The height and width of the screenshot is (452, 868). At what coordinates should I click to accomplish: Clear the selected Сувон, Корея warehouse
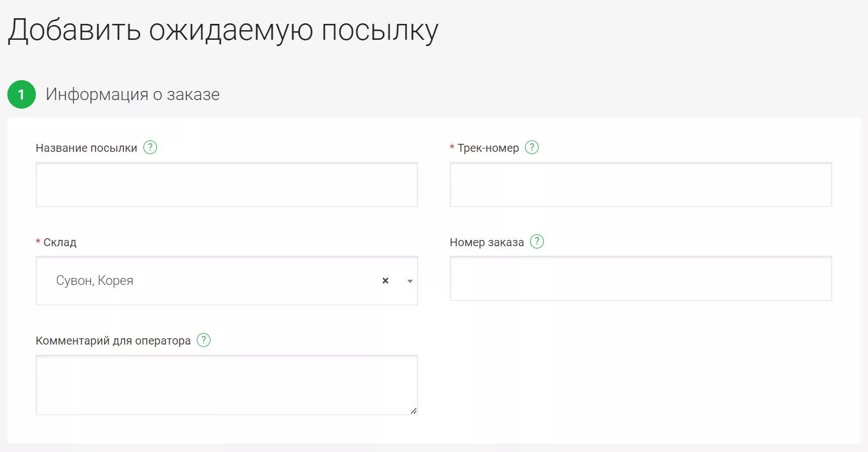[x=385, y=281]
